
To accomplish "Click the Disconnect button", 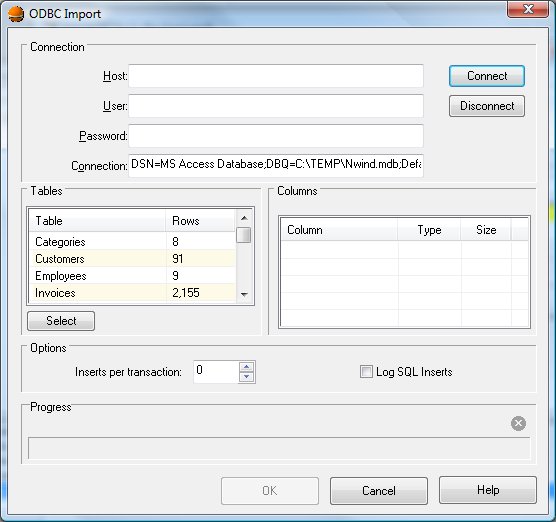I will click(487, 106).
